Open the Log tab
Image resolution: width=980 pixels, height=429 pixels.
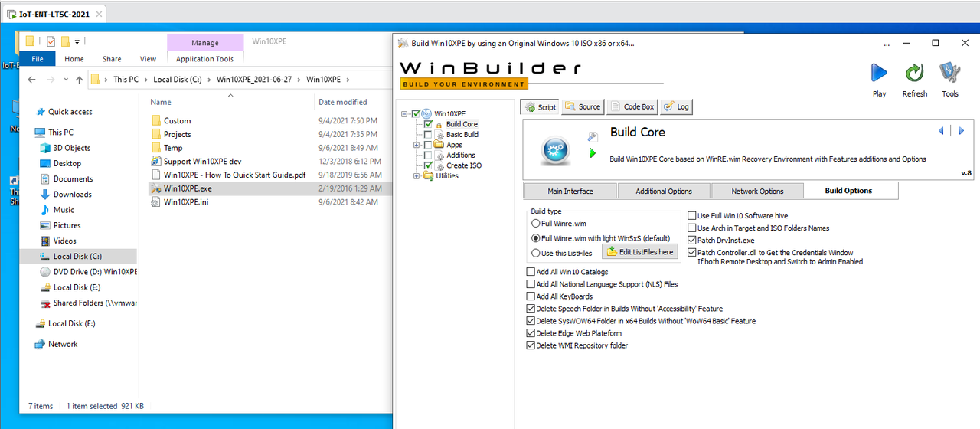click(676, 106)
